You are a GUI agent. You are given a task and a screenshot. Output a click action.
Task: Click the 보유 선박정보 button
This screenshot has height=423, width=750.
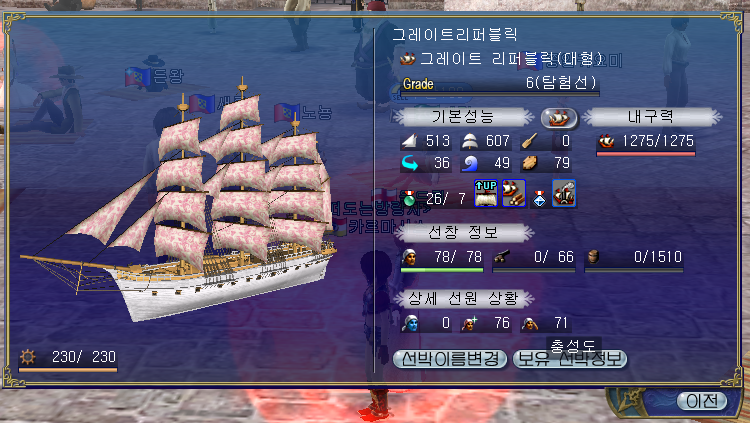coord(570,359)
